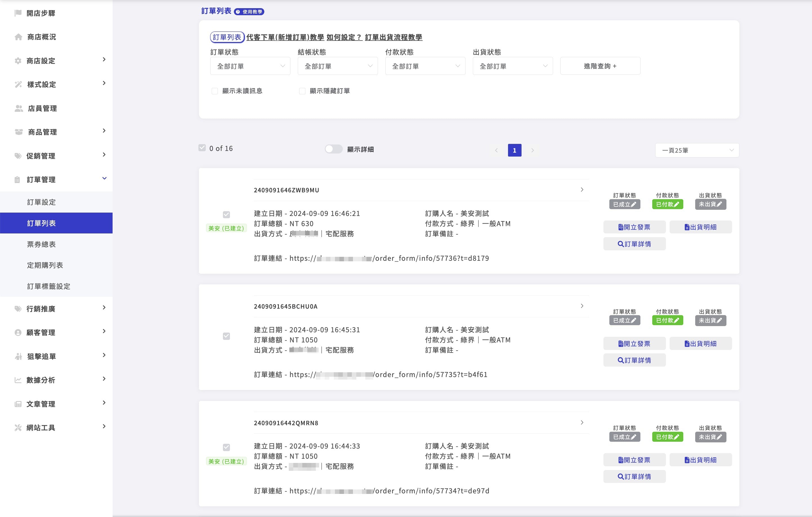Click the 狙擊追單 icon in sidebar
This screenshot has width=812, height=517.
pyautogui.click(x=19, y=356)
